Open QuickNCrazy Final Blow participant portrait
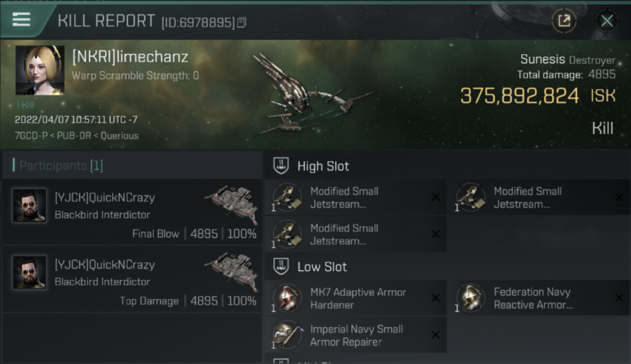This screenshot has width=631, height=364. pyautogui.click(x=30, y=206)
